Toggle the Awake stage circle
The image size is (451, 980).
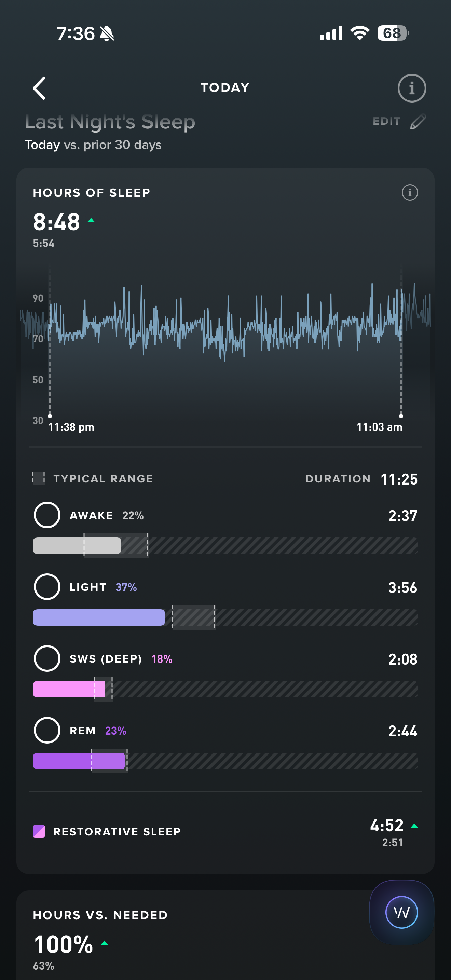click(x=47, y=515)
